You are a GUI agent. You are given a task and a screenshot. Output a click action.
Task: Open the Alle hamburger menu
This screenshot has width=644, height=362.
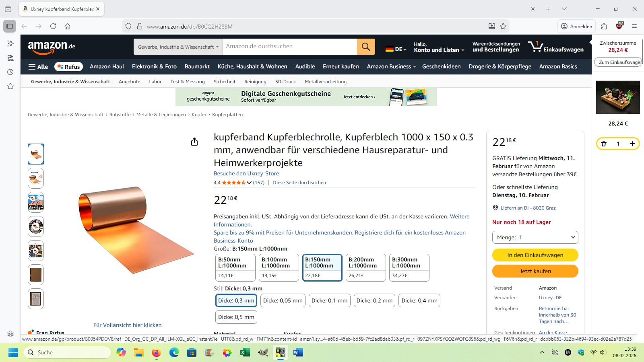[x=38, y=67]
